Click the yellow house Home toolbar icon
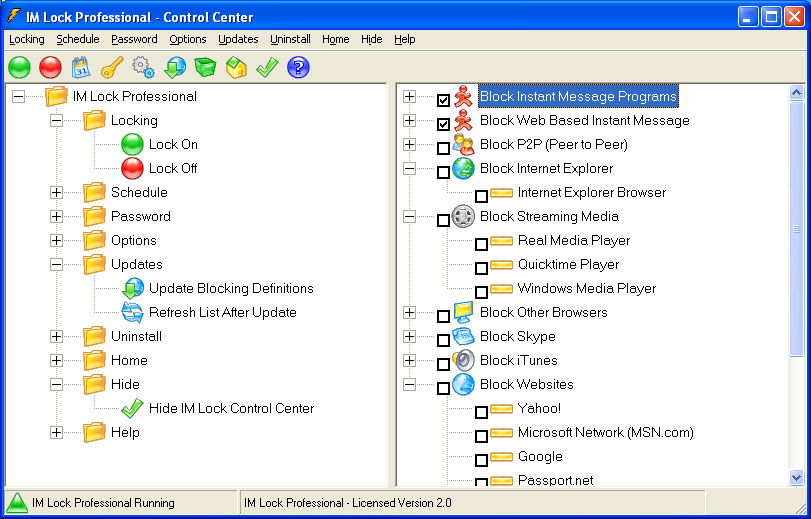The image size is (811, 519). point(236,67)
